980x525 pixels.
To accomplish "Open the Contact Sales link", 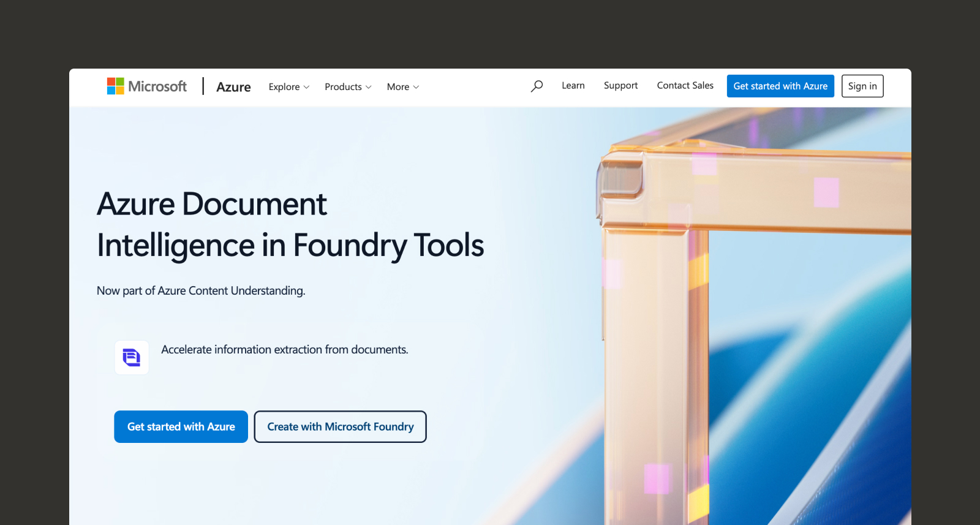I will [x=685, y=86].
